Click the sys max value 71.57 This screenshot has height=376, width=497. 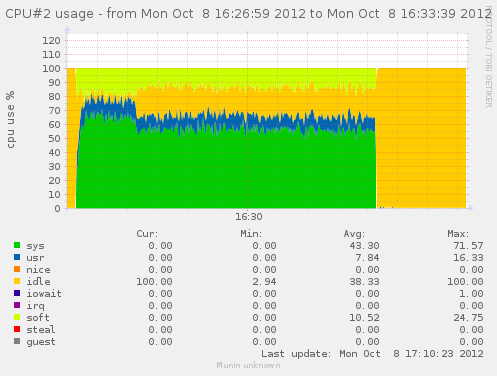(x=468, y=246)
